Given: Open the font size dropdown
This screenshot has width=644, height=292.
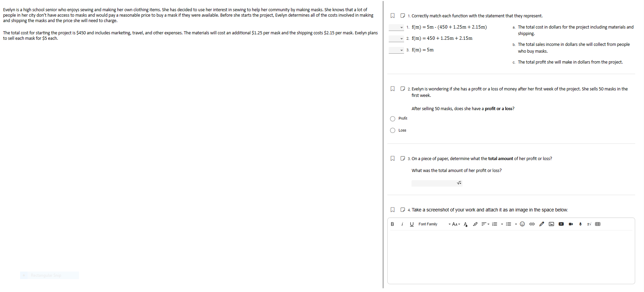Looking at the screenshot, I should [456, 224].
